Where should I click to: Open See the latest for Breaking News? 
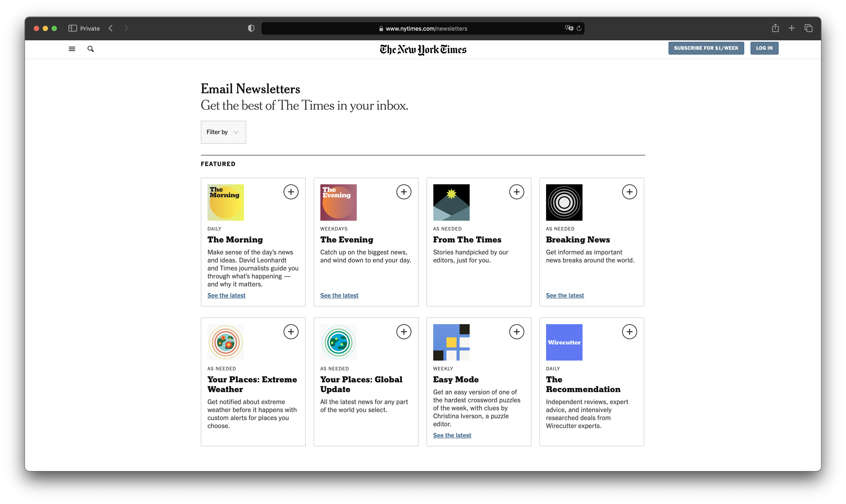click(x=565, y=296)
